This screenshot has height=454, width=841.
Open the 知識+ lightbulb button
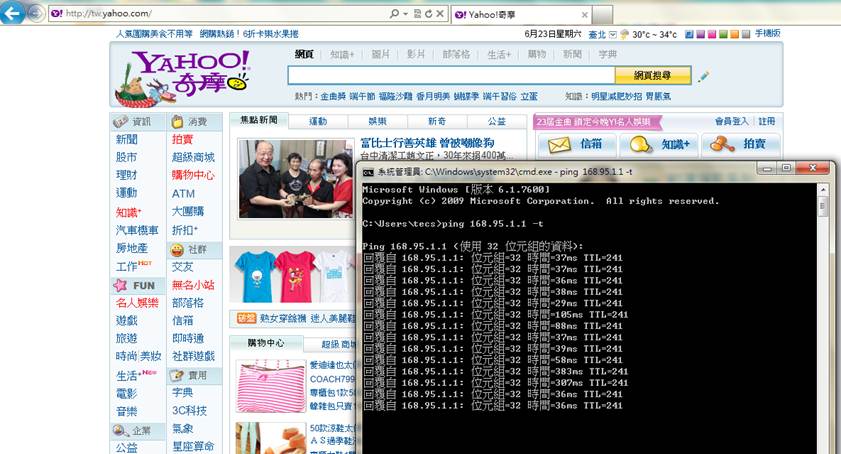coord(659,144)
